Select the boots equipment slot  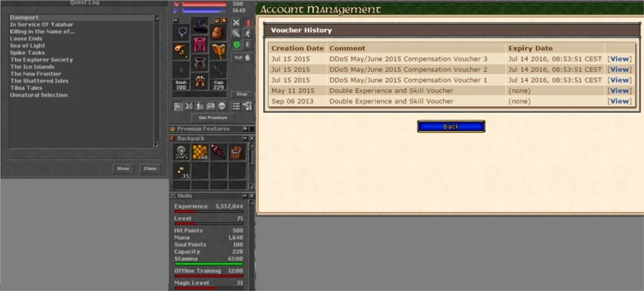click(200, 81)
